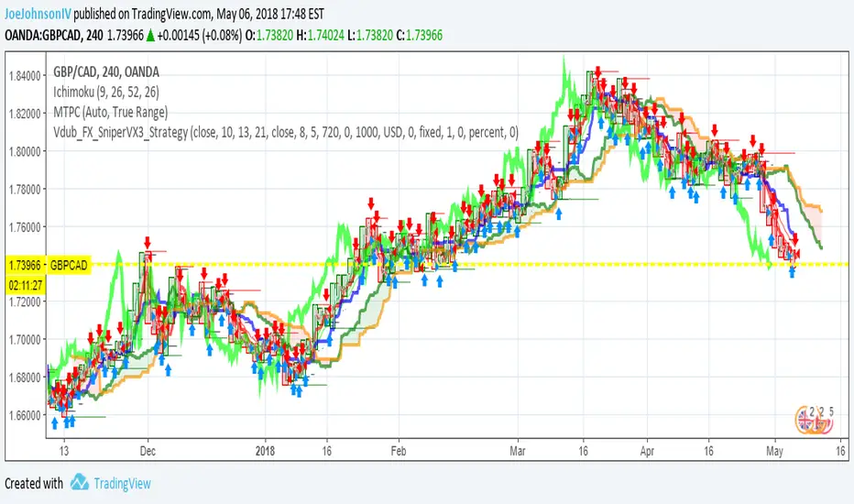Click the 1.66000 price axis label

(x=25, y=415)
